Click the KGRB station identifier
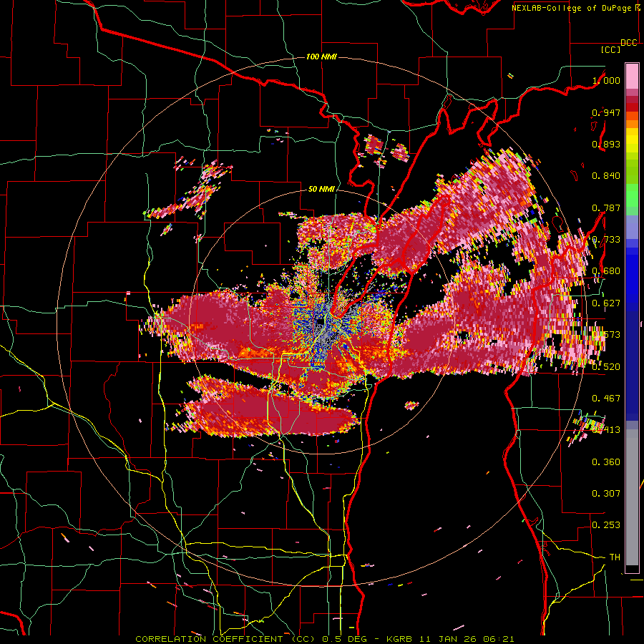 [x=401, y=639]
